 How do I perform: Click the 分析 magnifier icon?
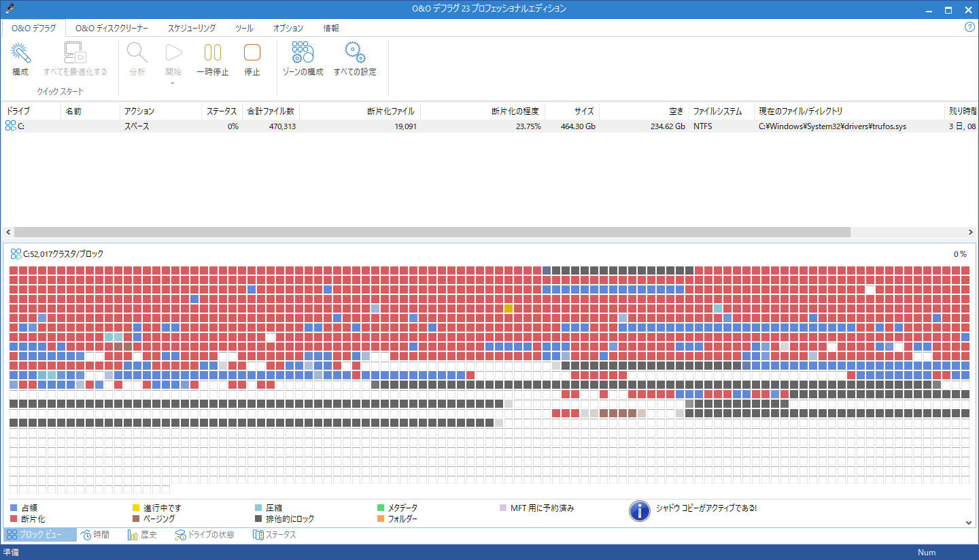point(137,53)
